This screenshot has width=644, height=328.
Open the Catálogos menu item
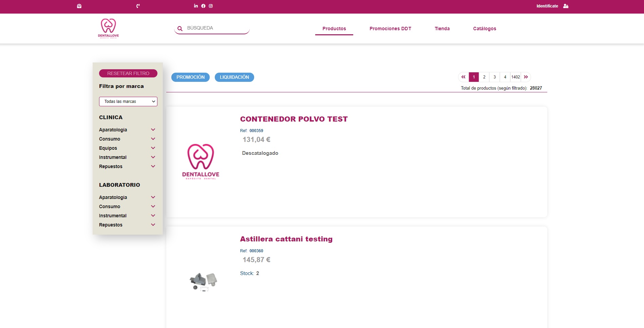click(485, 29)
